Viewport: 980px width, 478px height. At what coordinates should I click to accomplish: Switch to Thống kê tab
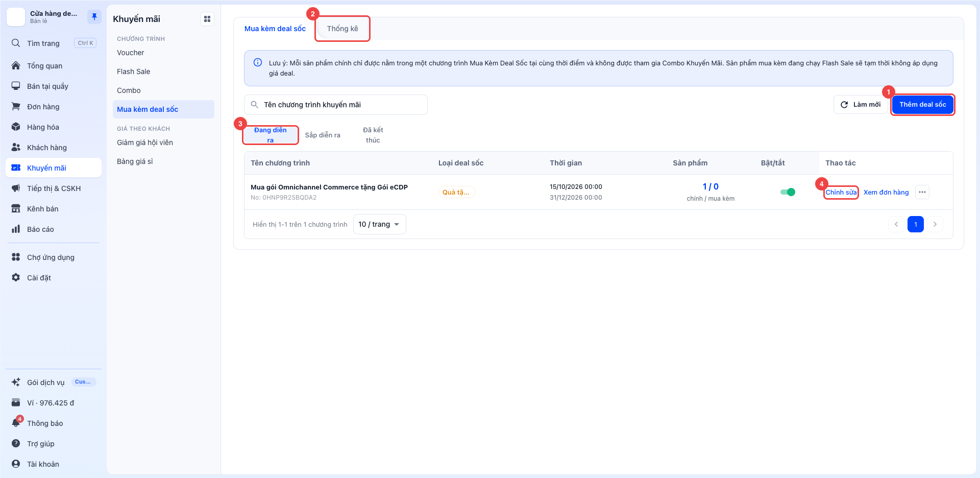tap(342, 29)
